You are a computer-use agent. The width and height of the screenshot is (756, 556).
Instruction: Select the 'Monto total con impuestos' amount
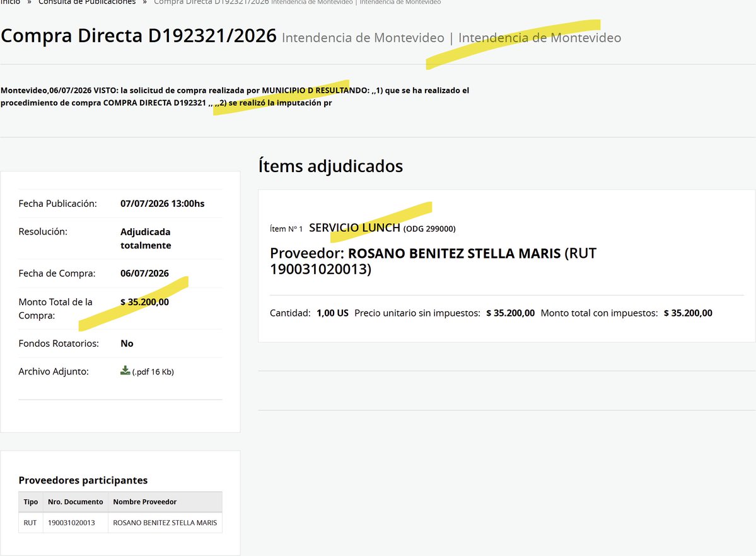(688, 313)
